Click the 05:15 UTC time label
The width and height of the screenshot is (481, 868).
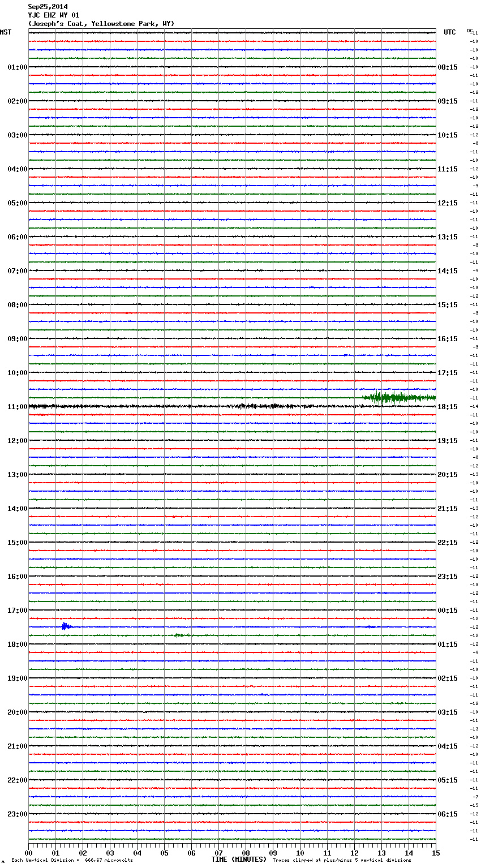pyautogui.click(x=448, y=780)
